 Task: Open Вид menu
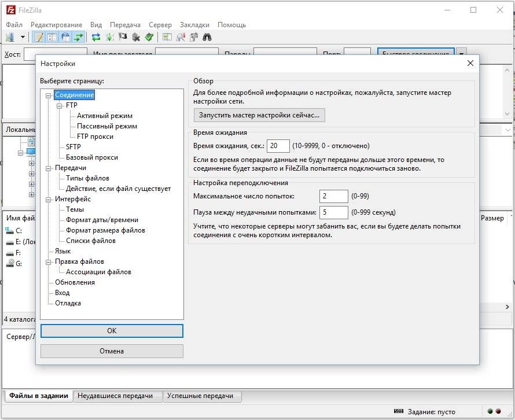pos(96,25)
